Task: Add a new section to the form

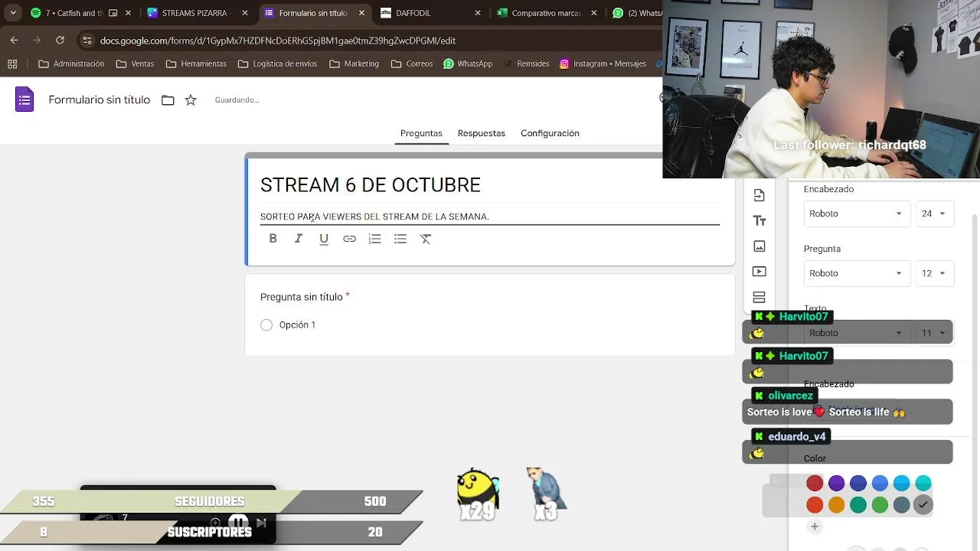Action: point(759,297)
